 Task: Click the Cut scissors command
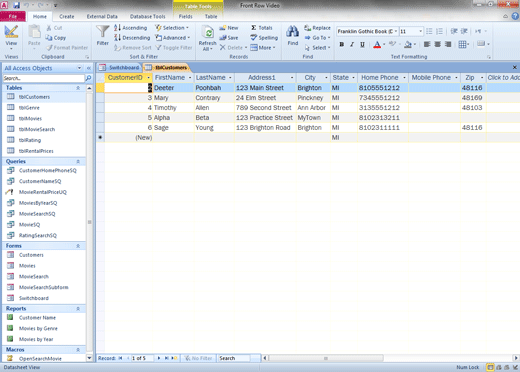click(54, 28)
